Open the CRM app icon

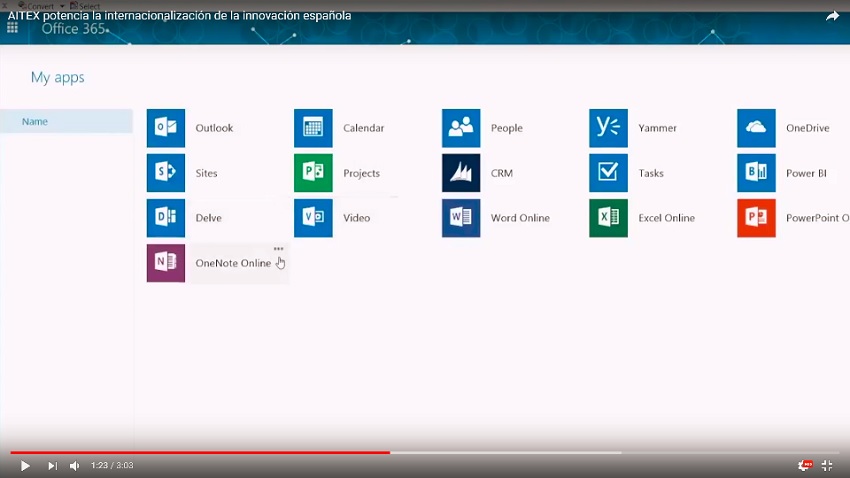click(461, 173)
